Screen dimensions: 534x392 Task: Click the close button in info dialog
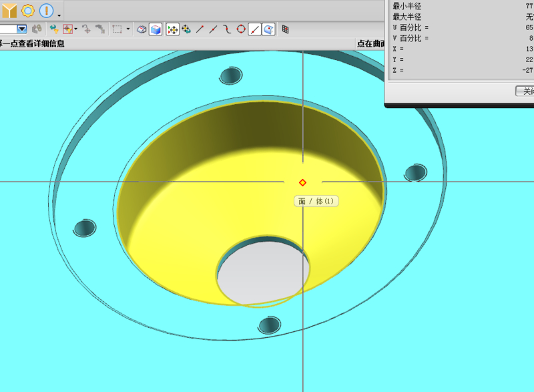click(x=525, y=91)
